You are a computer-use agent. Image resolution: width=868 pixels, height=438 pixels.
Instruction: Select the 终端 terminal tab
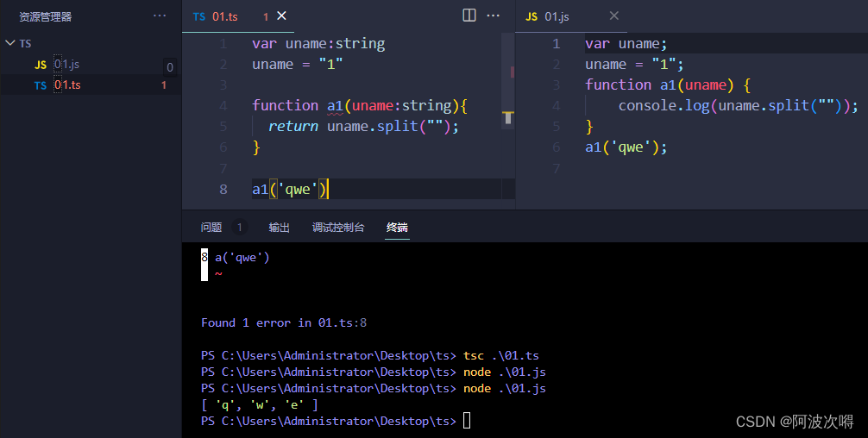[397, 228]
